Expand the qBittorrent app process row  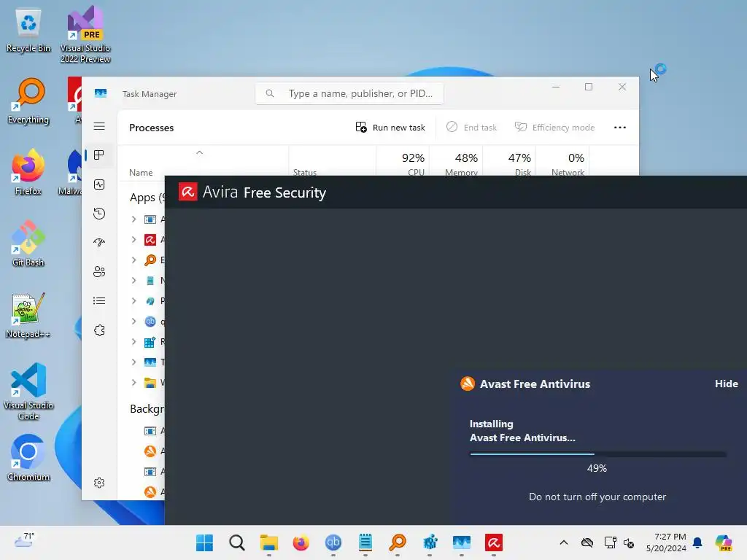[134, 322]
